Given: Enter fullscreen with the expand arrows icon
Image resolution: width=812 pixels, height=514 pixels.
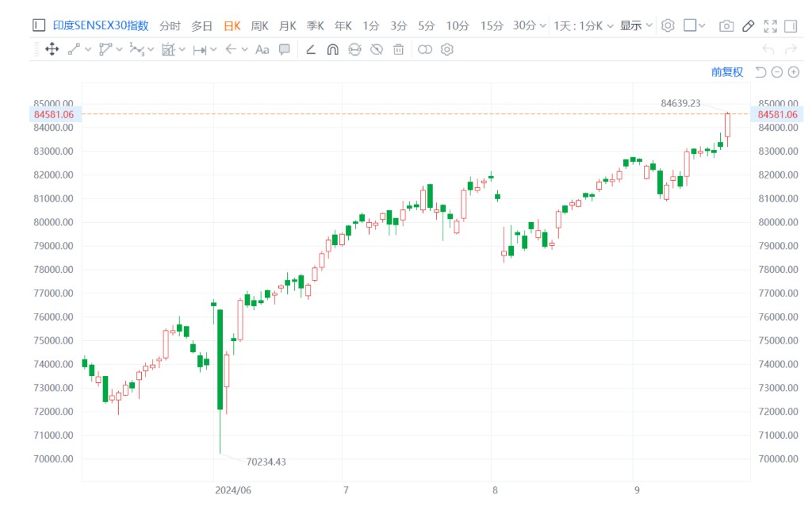Looking at the screenshot, I should (x=771, y=25).
